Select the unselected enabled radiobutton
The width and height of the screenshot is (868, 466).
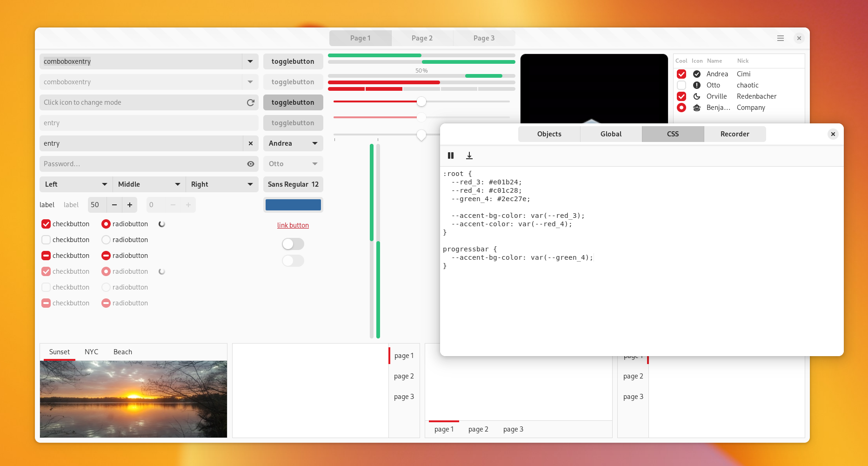pyautogui.click(x=106, y=240)
